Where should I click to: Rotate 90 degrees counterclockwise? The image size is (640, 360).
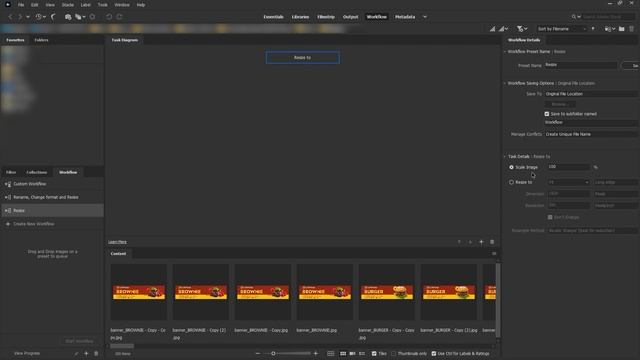pyautogui.click(x=109, y=17)
